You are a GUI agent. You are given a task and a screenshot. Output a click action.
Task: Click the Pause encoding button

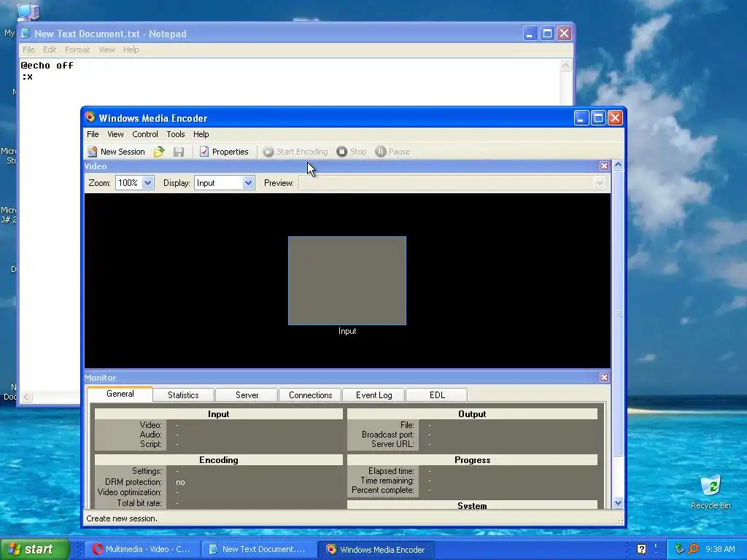pos(393,152)
